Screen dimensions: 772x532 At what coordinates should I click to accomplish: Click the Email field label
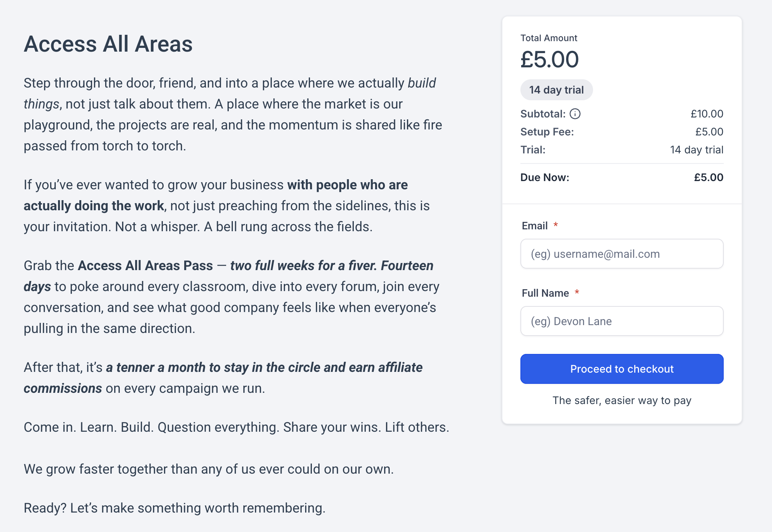[535, 226]
